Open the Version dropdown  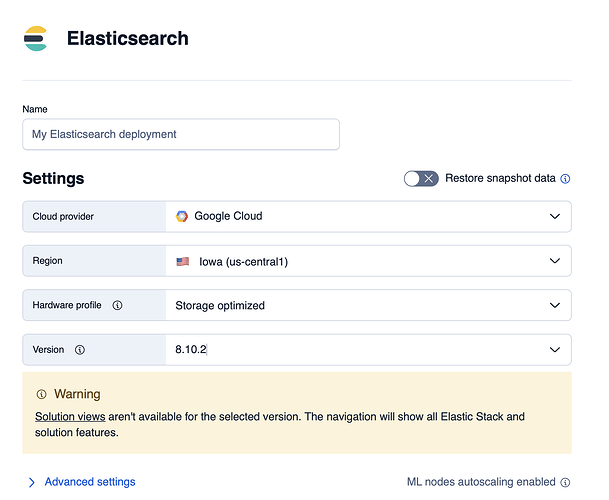click(x=368, y=350)
